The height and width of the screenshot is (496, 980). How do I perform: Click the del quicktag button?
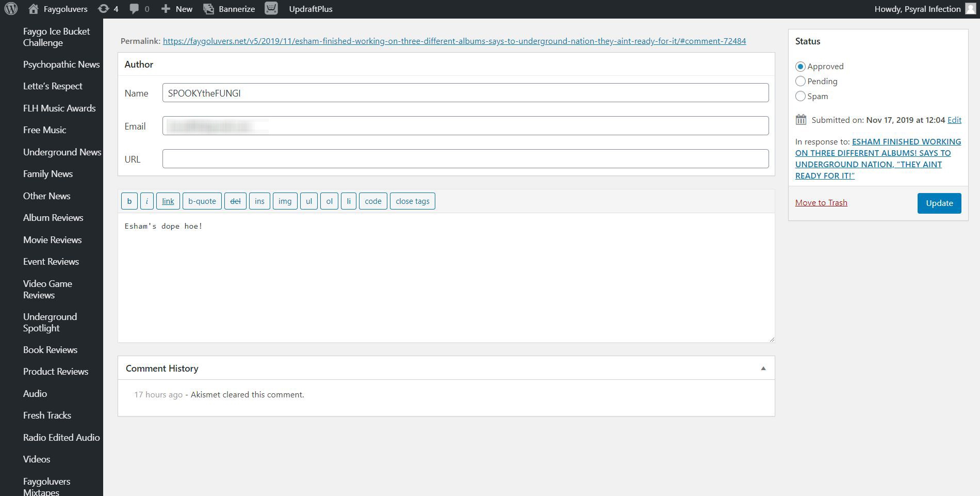click(x=235, y=201)
